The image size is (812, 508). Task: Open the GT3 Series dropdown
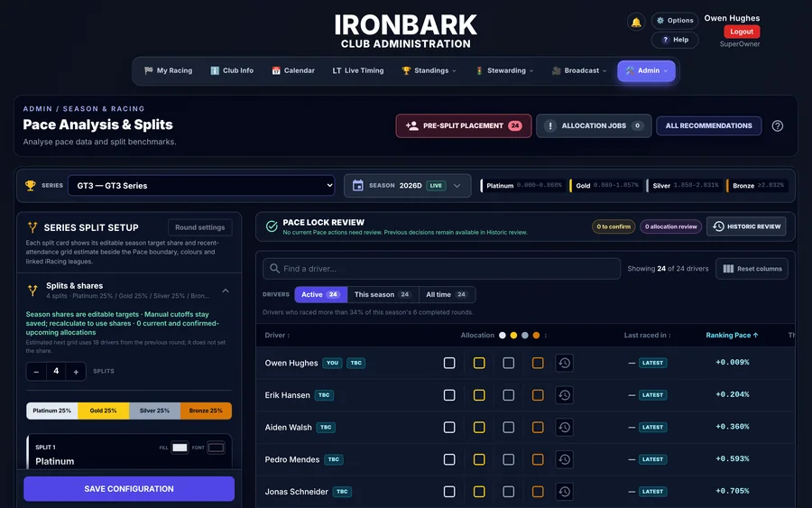[201, 185]
